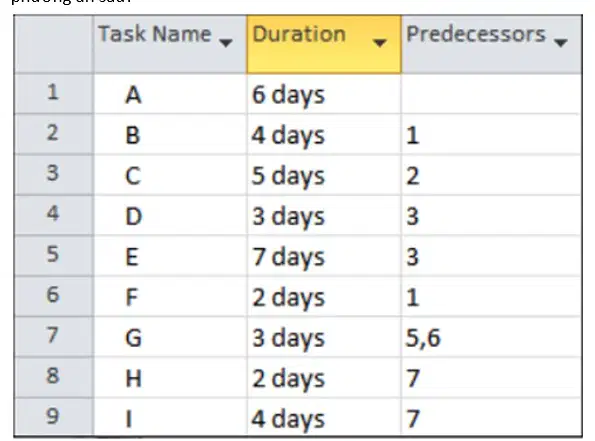This screenshot has width=595, height=441.
Task: Select row header number 1
Action: point(54,94)
